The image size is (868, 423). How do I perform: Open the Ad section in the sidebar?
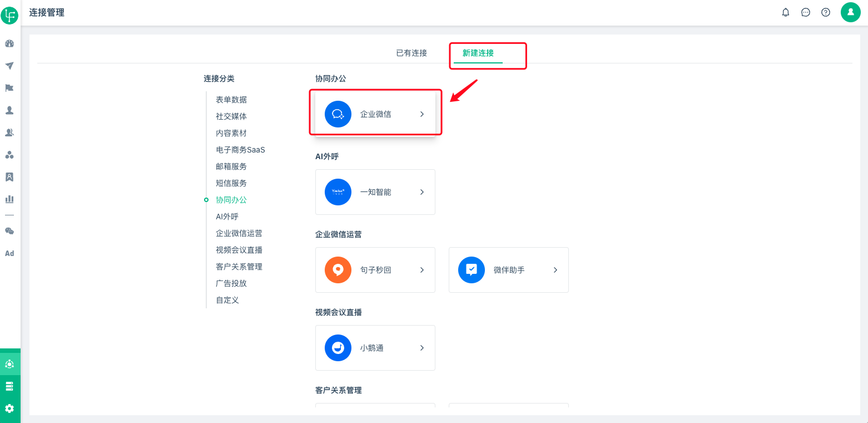point(9,253)
